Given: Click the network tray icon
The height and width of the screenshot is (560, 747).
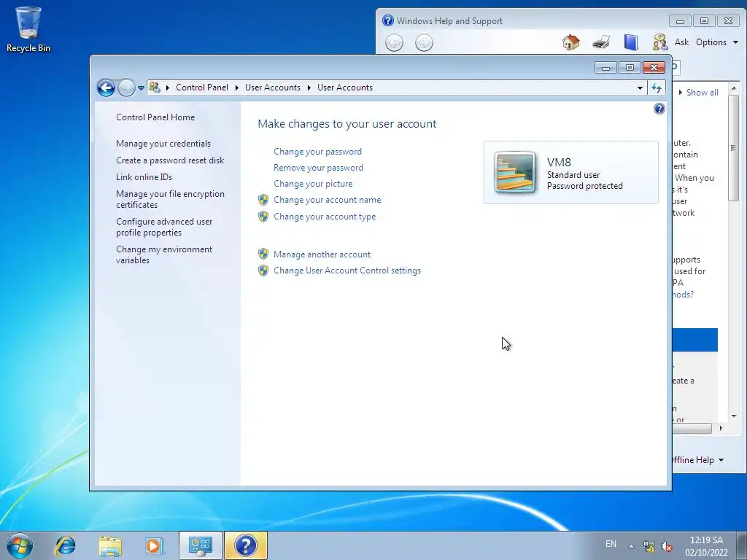Looking at the screenshot, I should 649,546.
